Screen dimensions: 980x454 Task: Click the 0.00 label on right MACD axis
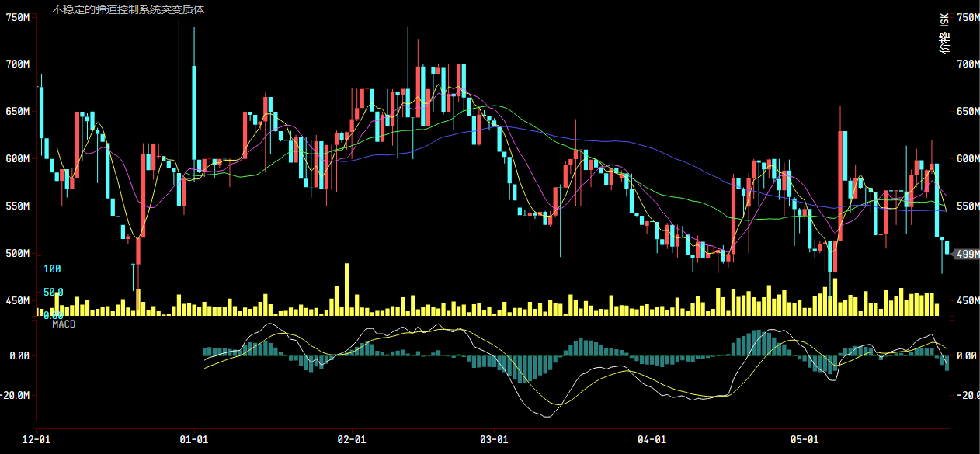pyautogui.click(x=967, y=355)
